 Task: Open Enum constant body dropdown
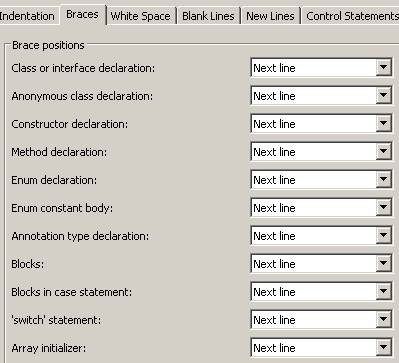tap(383, 208)
